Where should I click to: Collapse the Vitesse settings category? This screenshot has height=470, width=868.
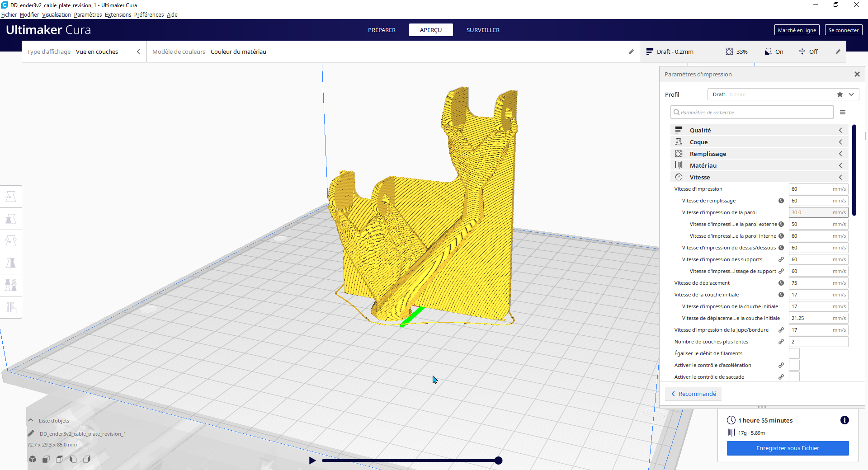click(x=759, y=177)
